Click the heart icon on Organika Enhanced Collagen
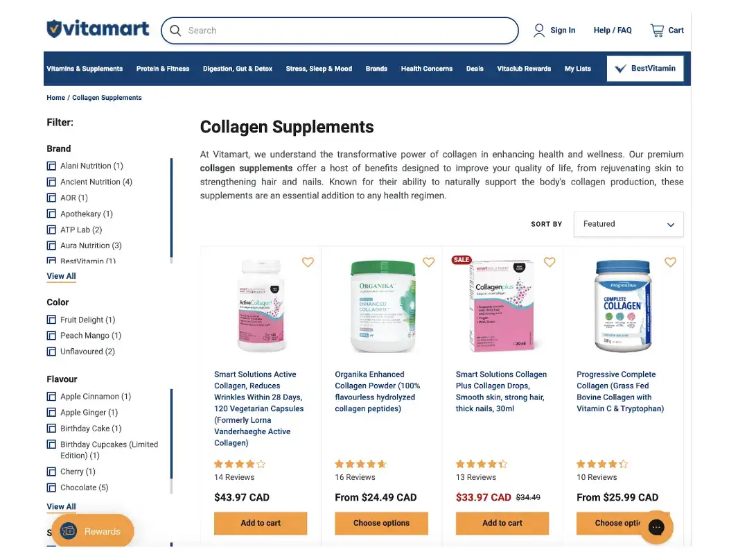The width and height of the screenshot is (756, 552). point(428,262)
